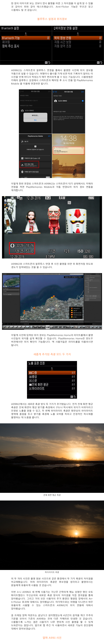104x644 pixels.
Task: Tap the 14:38 lock screen clock
Action: click(69, 138)
